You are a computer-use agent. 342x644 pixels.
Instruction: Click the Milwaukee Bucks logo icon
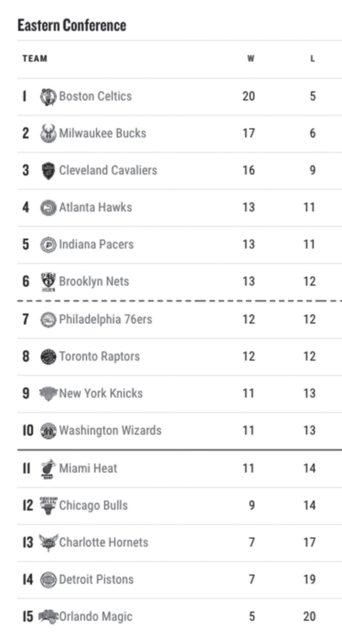(x=48, y=134)
